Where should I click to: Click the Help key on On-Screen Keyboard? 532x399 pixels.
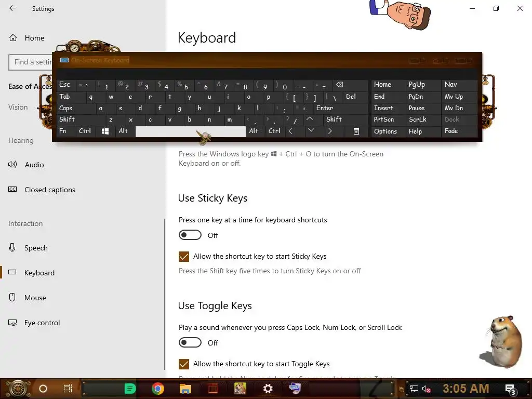coord(424,131)
